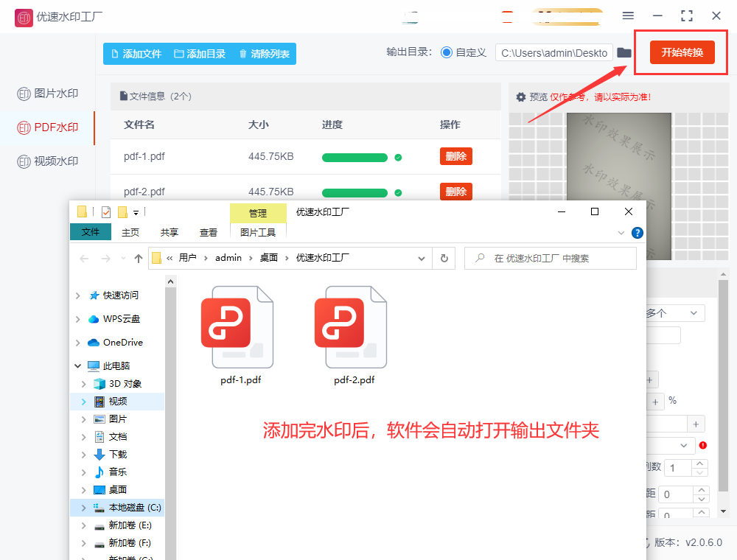Screen dimensions: 737x560
Task: Select 图片 in the navigation pane
Action: [117, 419]
